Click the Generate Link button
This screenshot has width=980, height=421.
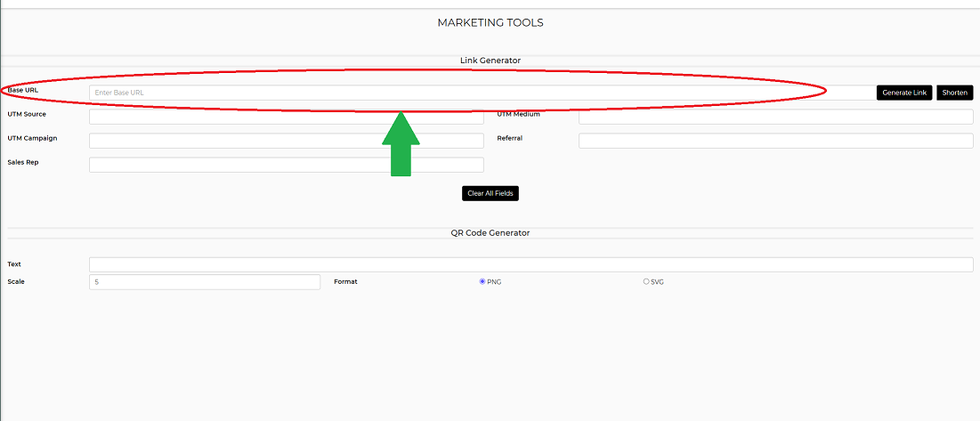tap(904, 93)
